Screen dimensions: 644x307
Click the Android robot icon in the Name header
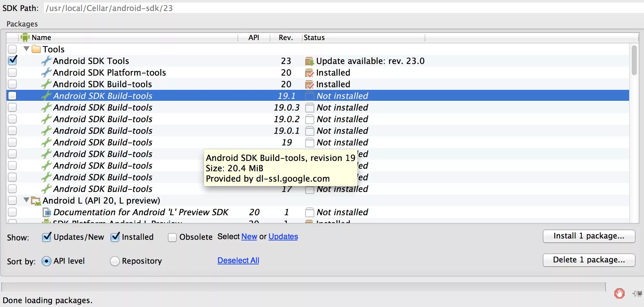tap(25, 37)
